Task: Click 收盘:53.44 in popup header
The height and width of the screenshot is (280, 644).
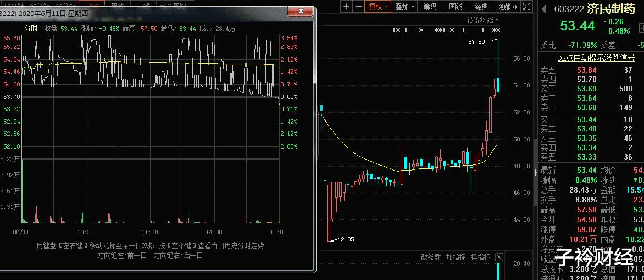Action: pyautogui.click(x=61, y=29)
